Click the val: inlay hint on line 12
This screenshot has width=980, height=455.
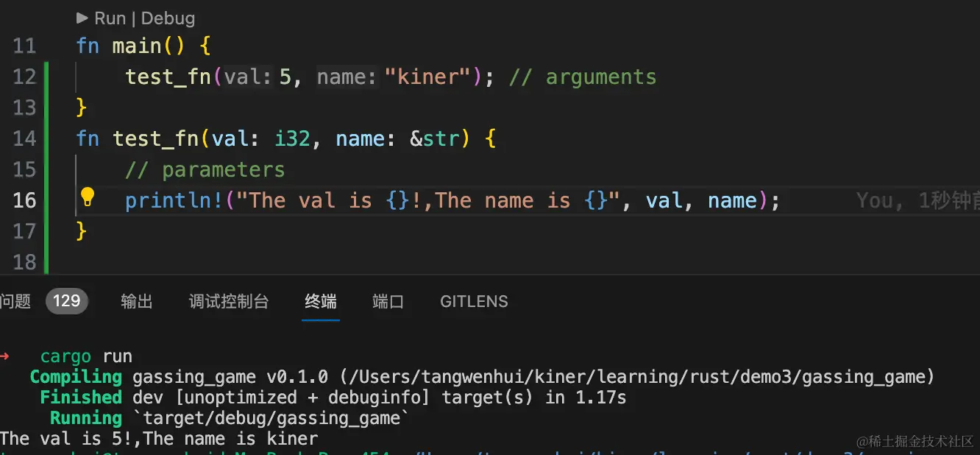tap(249, 77)
